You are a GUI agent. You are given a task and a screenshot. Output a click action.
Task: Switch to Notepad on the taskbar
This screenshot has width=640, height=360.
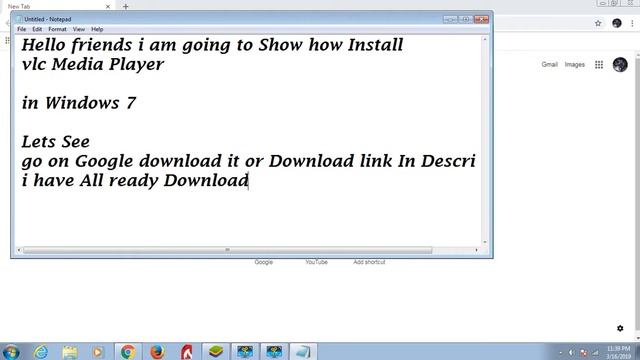pos(303,352)
